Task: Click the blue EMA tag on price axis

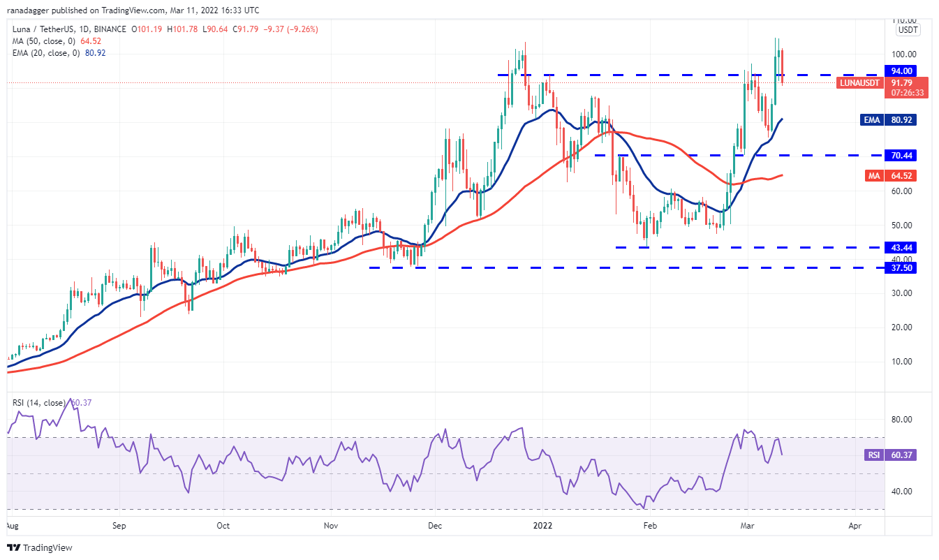Action: point(873,120)
